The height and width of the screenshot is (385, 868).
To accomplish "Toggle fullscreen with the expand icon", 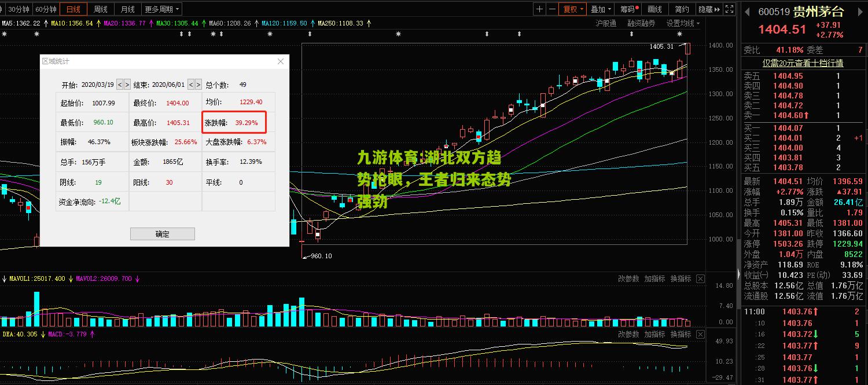I will [x=730, y=9].
